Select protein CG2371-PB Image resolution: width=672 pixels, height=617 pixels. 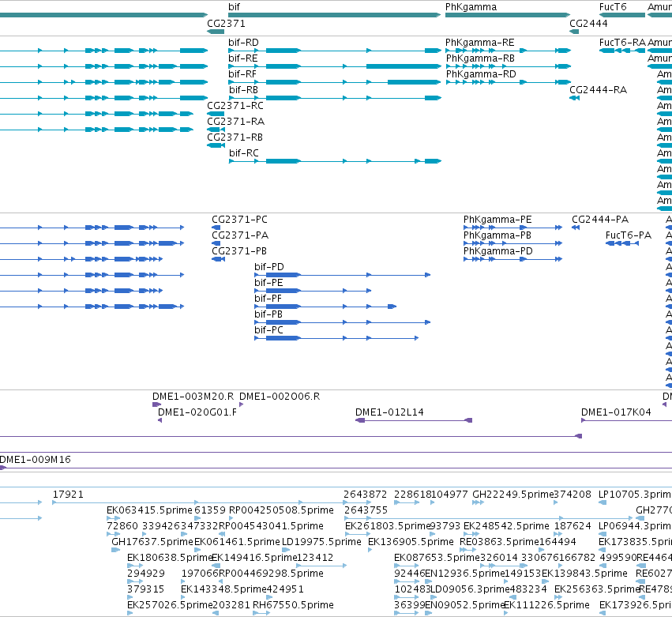click(218, 259)
